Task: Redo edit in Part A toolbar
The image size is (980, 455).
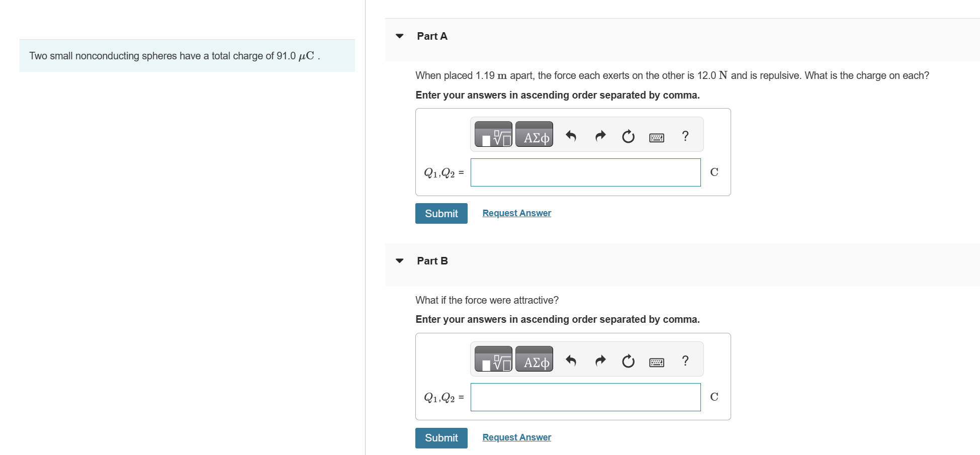Action: coord(600,136)
